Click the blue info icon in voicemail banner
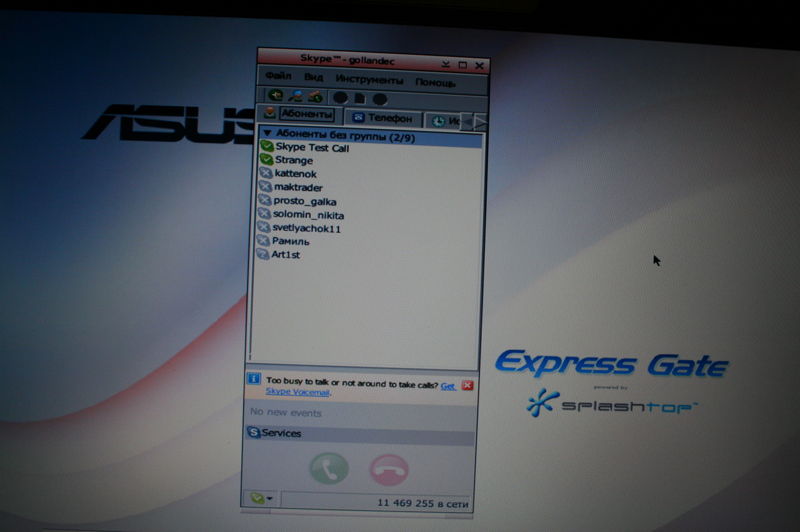The height and width of the screenshot is (532, 800). 254,378
